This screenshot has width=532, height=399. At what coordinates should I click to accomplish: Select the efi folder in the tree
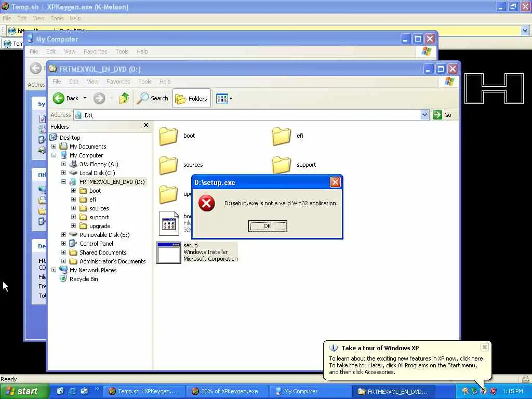point(92,199)
